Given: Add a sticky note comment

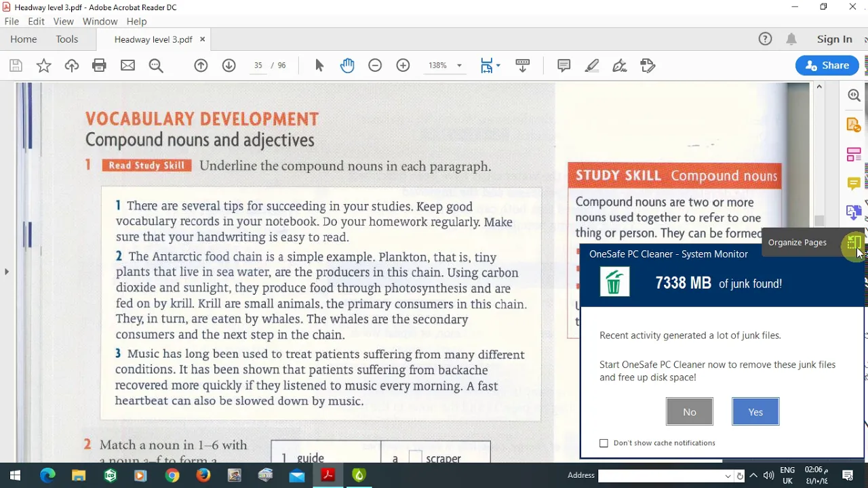Looking at the screenshot, I should 564,66.
